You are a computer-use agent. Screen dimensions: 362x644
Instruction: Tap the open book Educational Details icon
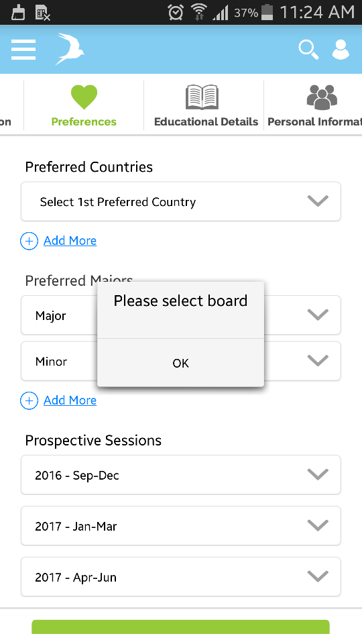pyautogui.click(x=202, y=97)
